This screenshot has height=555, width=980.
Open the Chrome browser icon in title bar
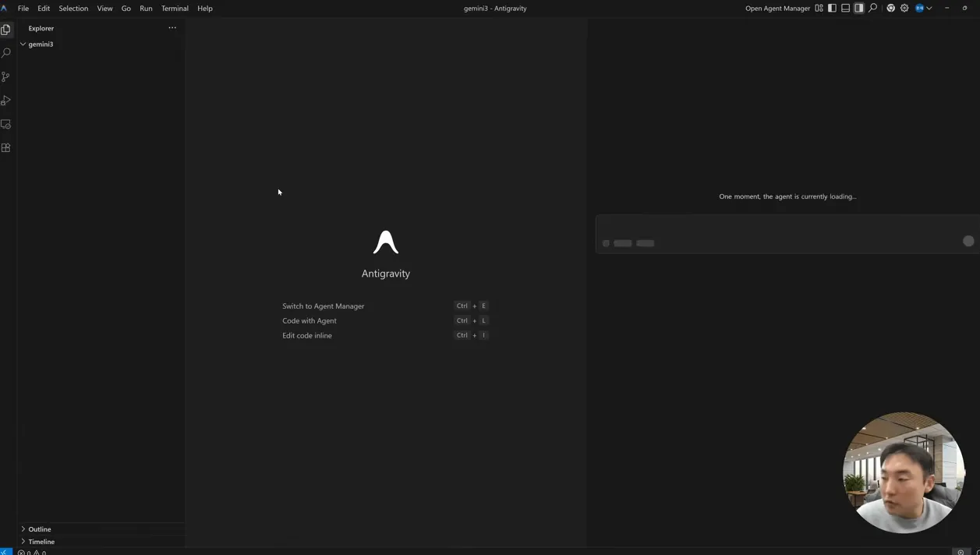[891, 8]
